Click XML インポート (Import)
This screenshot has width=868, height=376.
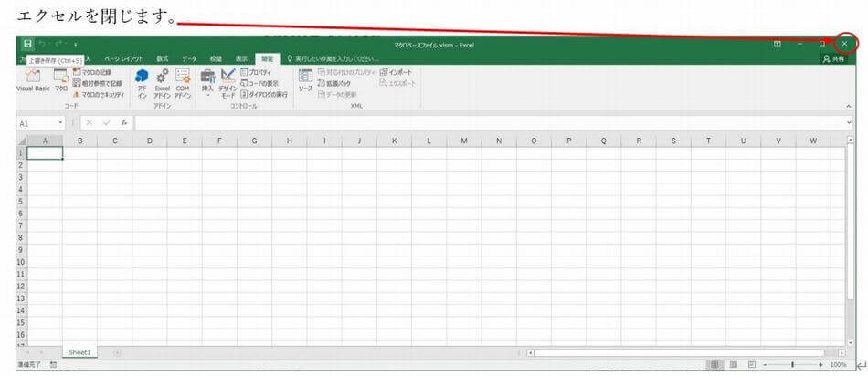click(x=397, y=72)
